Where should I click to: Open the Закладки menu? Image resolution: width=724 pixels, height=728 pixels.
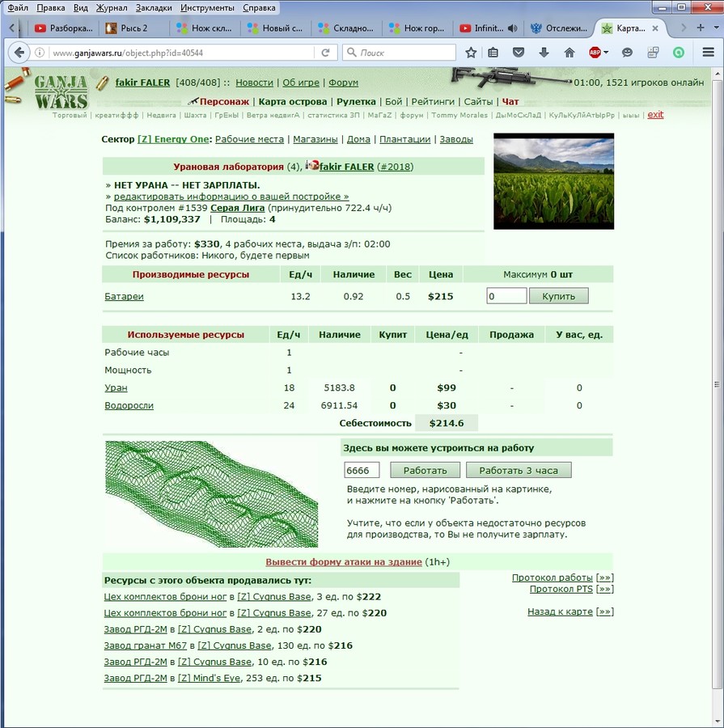point(154,8)
